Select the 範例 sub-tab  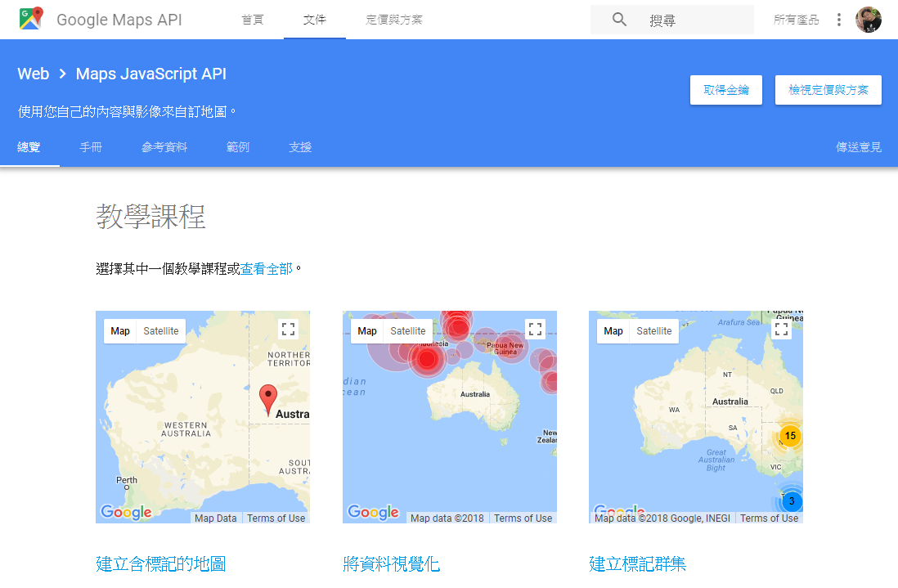(238, 147)
